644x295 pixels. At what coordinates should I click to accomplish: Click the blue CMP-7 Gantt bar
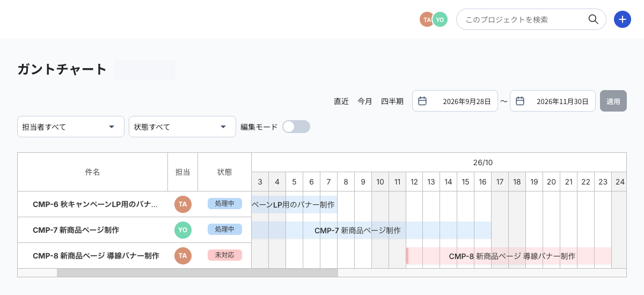click(x=371, y=230)
